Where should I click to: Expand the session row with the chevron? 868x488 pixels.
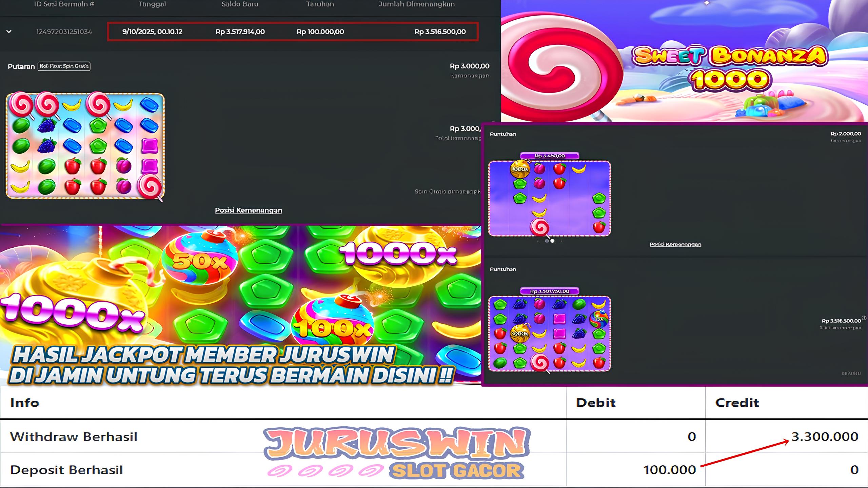click(x=9, y=31)
